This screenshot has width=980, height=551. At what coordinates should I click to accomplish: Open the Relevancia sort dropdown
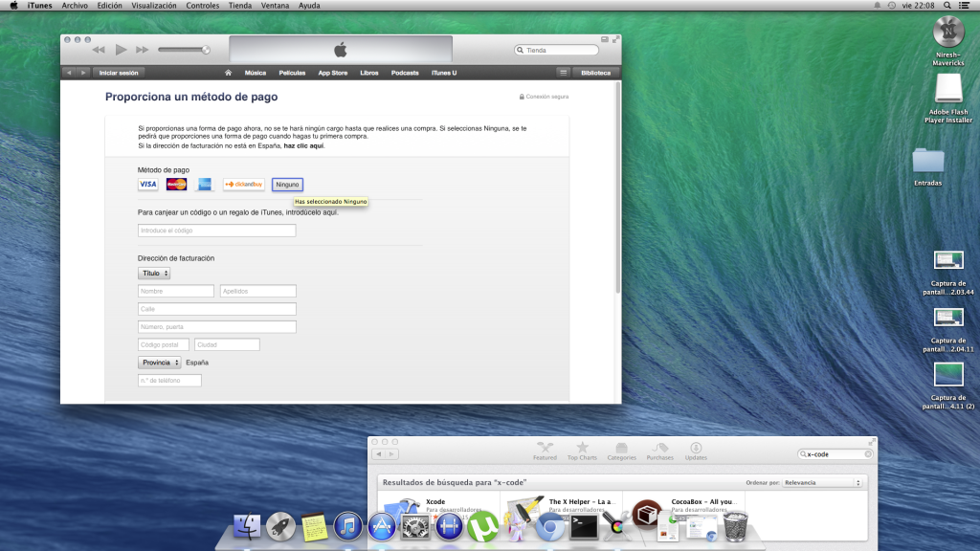click(822, 483)
